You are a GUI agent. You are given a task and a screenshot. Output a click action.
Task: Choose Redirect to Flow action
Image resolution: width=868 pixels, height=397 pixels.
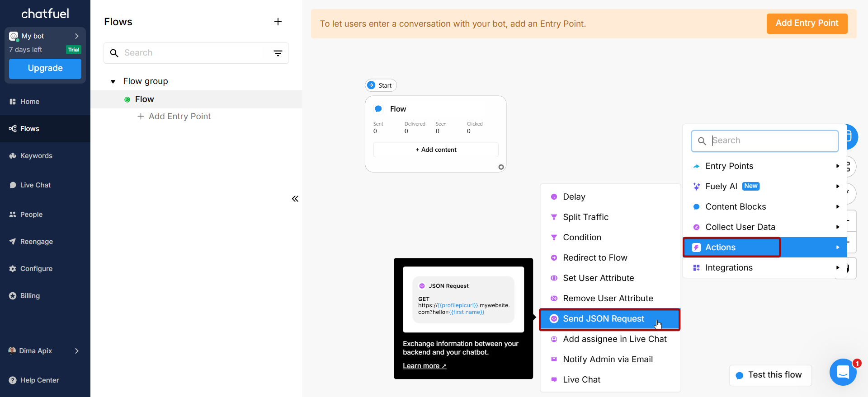coord(610,258)
